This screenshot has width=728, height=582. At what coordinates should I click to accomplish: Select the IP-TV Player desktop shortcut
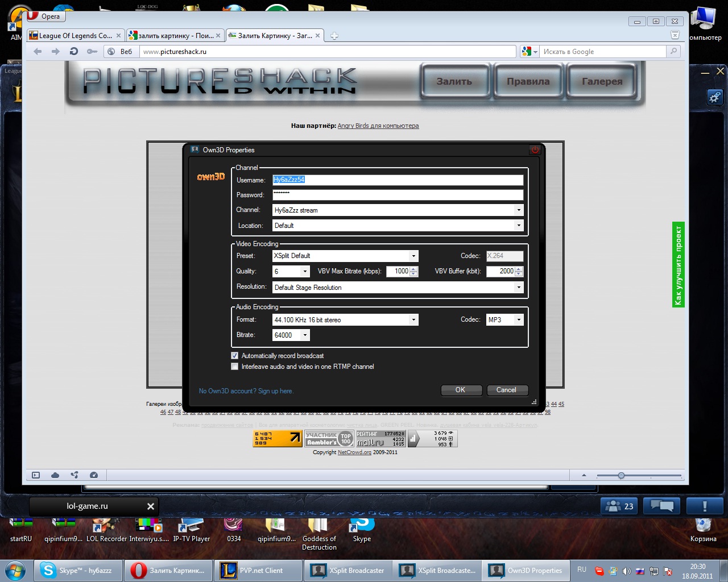pyautogui.click(x=192, y=530)
